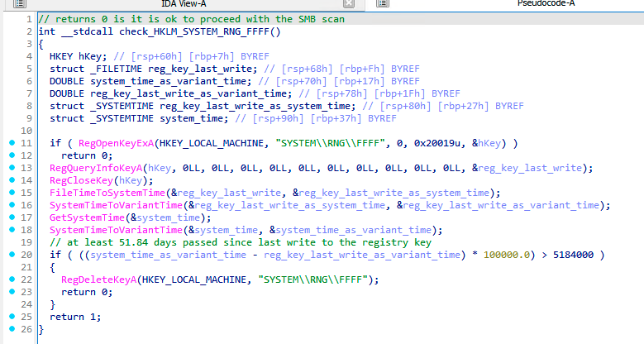Image resolution: width=644 pixels, height=344 pixels.
Task: Toggle breakpoint dot on line 14
Action: click(12, 179)
